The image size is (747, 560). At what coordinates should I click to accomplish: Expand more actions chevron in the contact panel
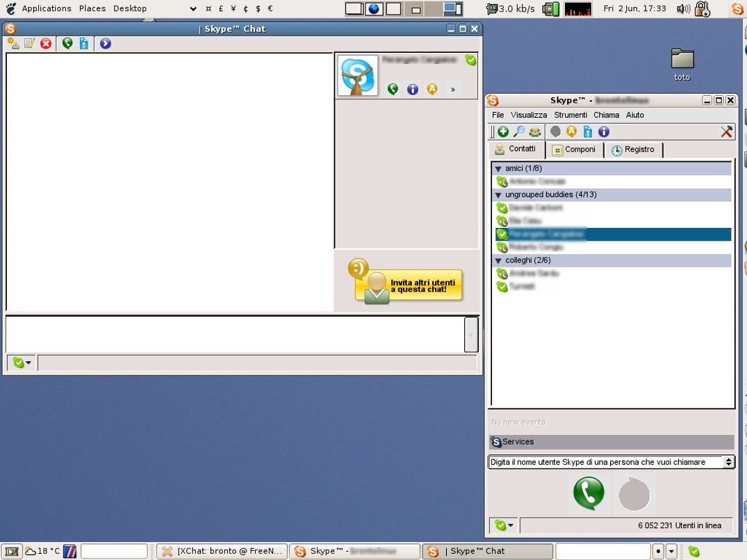[x=452, y=89]
